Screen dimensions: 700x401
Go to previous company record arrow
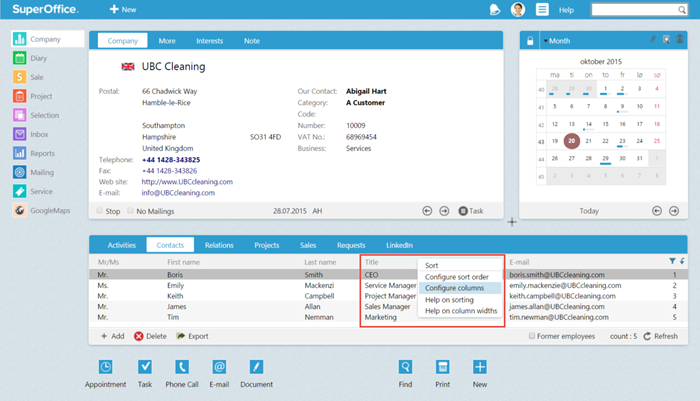pyautogui.click(x=427, y=211)
